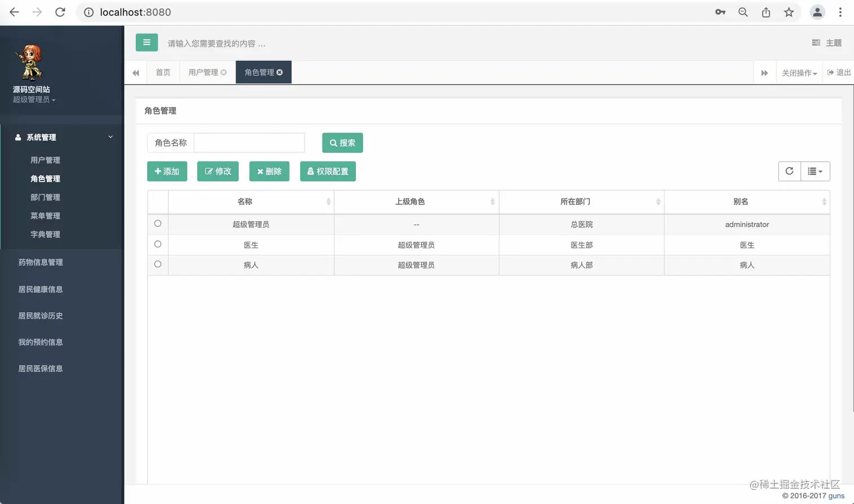
Task: Click the user avatar image
Action: (29, 62)
